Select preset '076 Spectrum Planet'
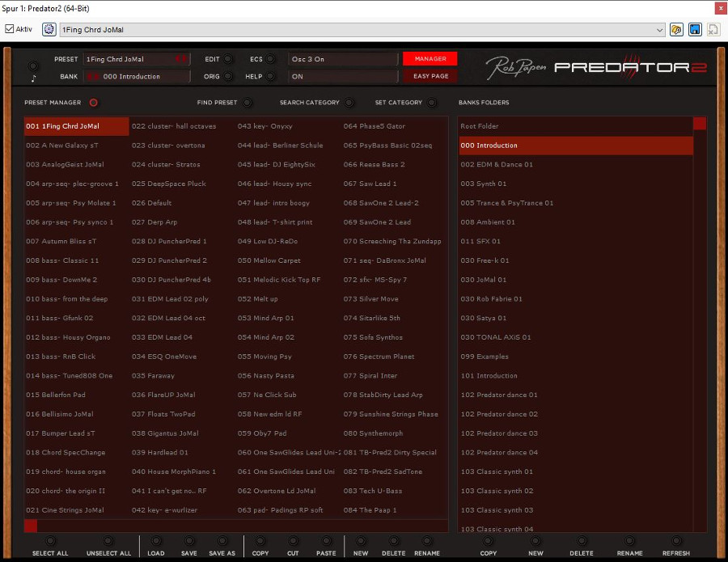The width and height of the screenshot is (728, 562). [x=379, y=357]
